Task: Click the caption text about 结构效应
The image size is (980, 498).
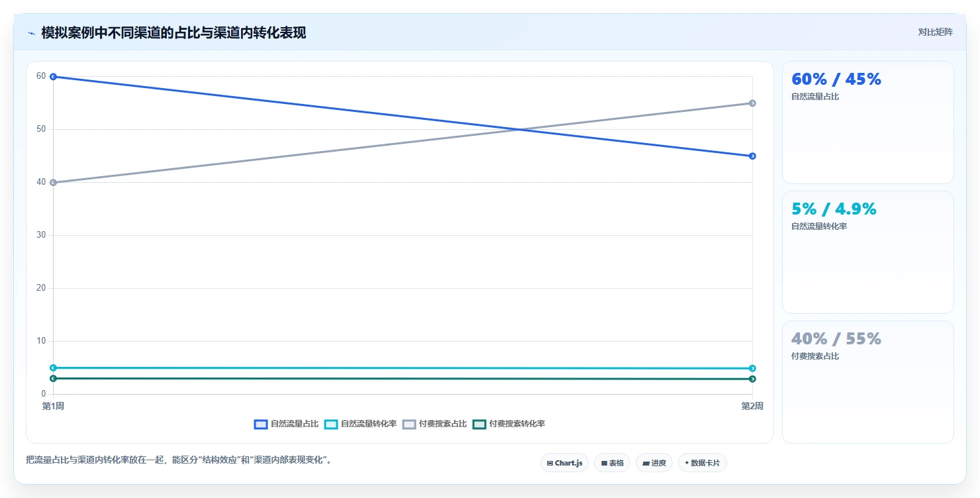Action: (178, 460)
